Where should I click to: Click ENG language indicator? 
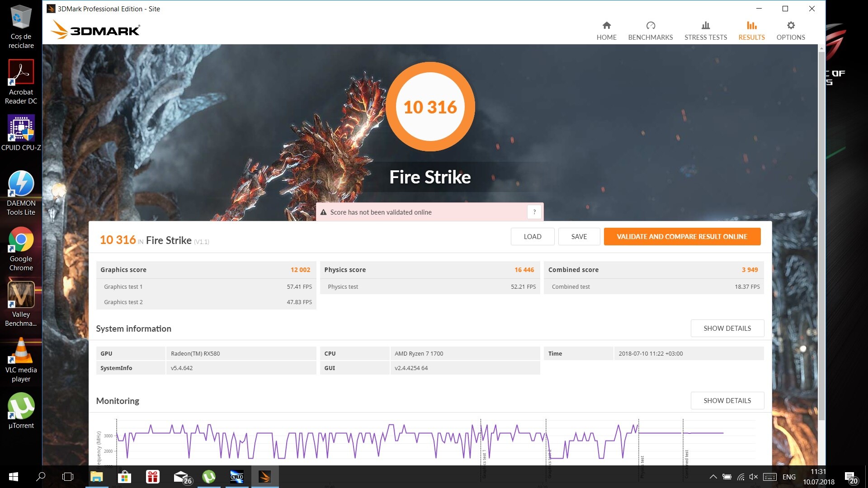click(789, 477)
